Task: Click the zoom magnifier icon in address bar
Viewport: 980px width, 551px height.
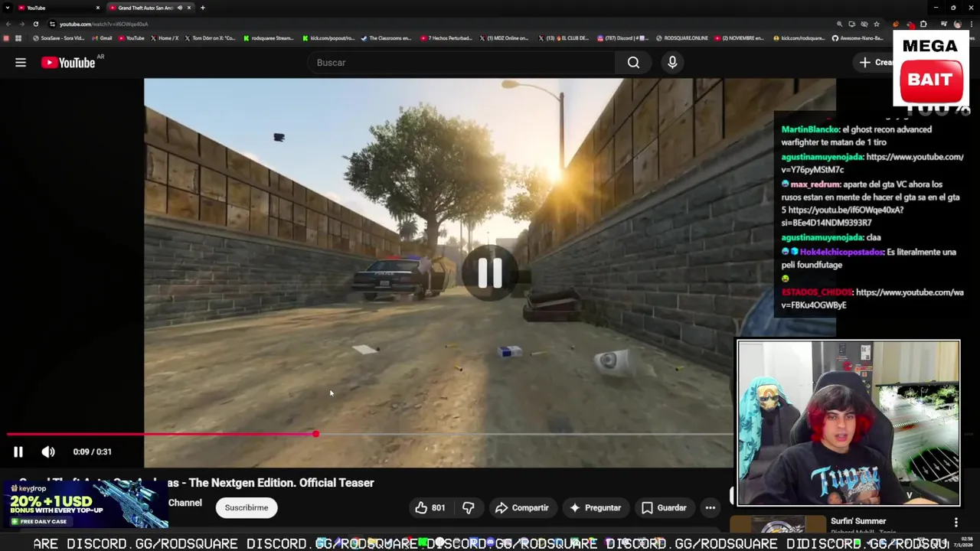Action: point(839,24)
